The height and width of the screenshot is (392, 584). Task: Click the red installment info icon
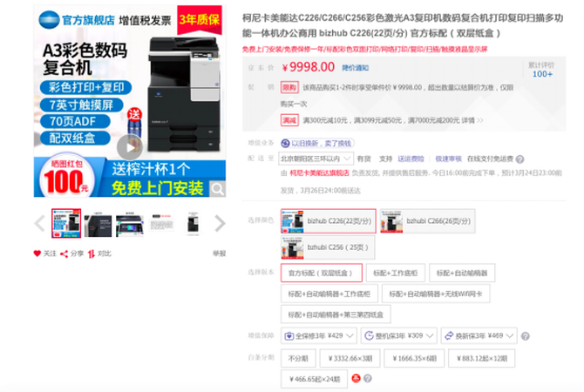point(355,379)
